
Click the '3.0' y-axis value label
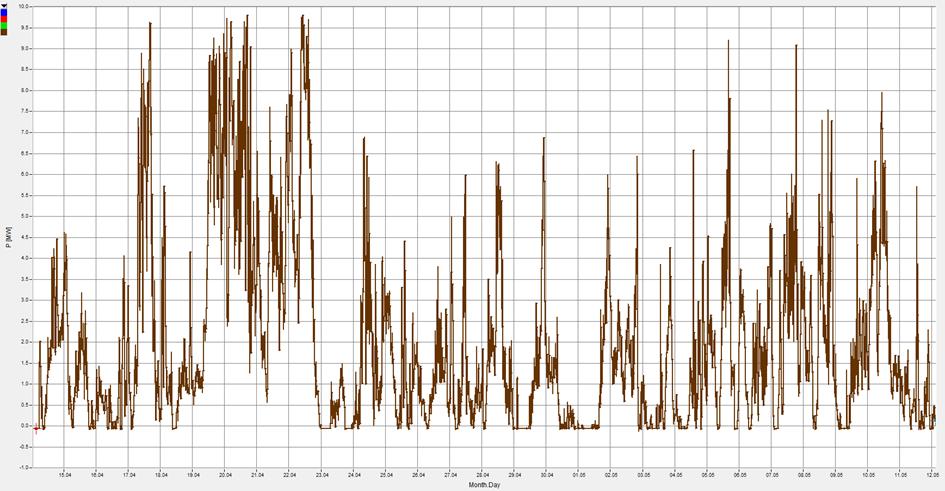(25, 300)
